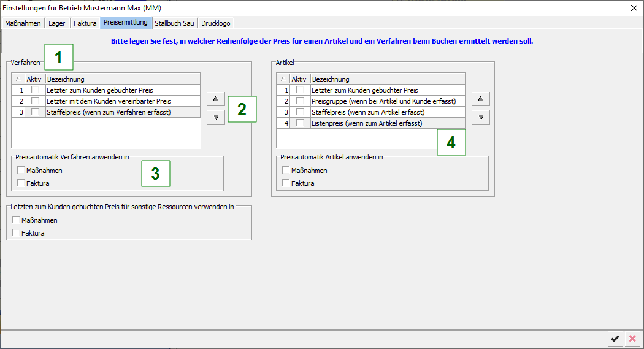Image resolution: width=644 pixels, height=349 pixels.
Task: Switch to the Maßnahmen tab
Action: [23, 23]
